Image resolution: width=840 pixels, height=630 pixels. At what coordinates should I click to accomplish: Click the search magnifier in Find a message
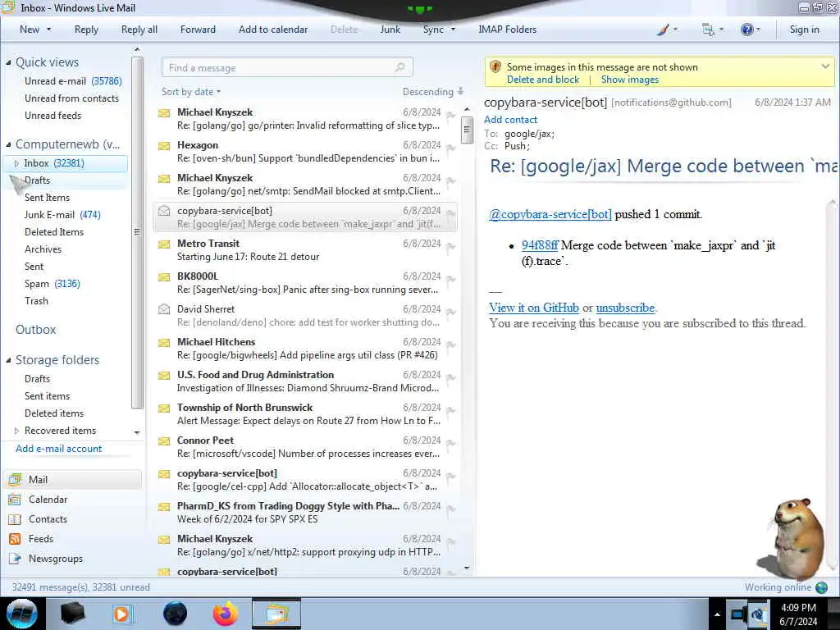(x=399, y=67)
